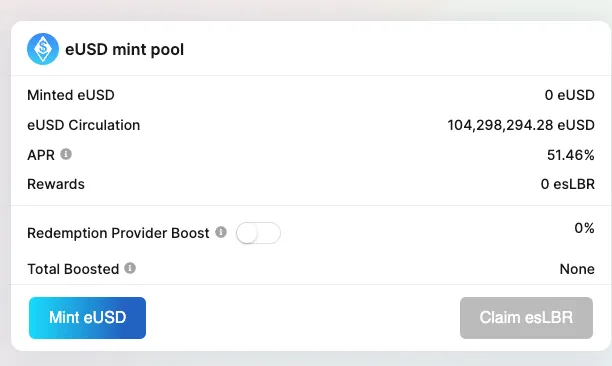
Task: Click the 0% boost percentage value
Action: pos(584,228)
